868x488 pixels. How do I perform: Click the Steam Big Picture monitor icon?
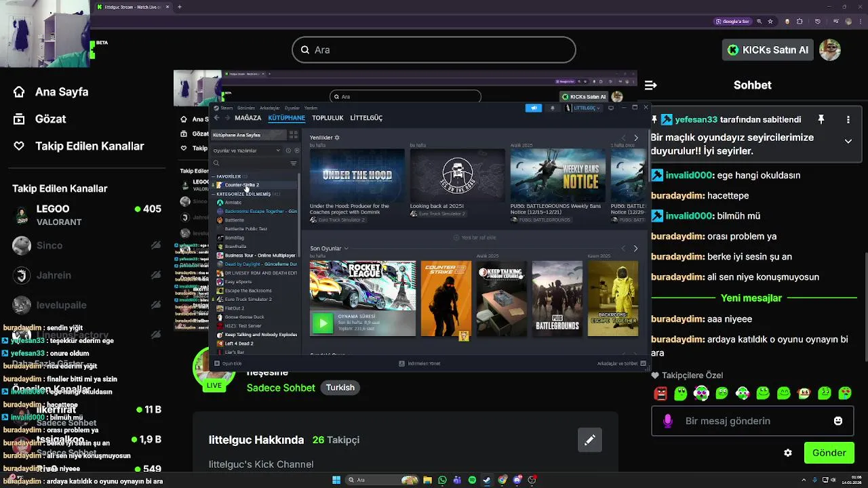(611, 108)
